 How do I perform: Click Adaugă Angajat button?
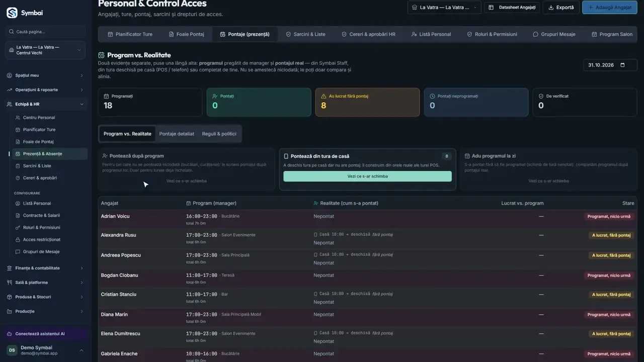point(609,8)
